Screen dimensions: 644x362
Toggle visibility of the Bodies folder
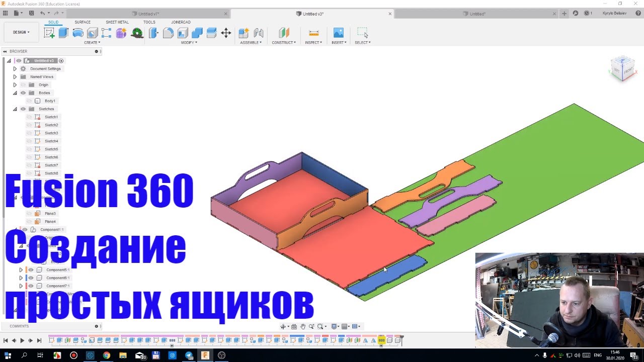coord(23,93)
